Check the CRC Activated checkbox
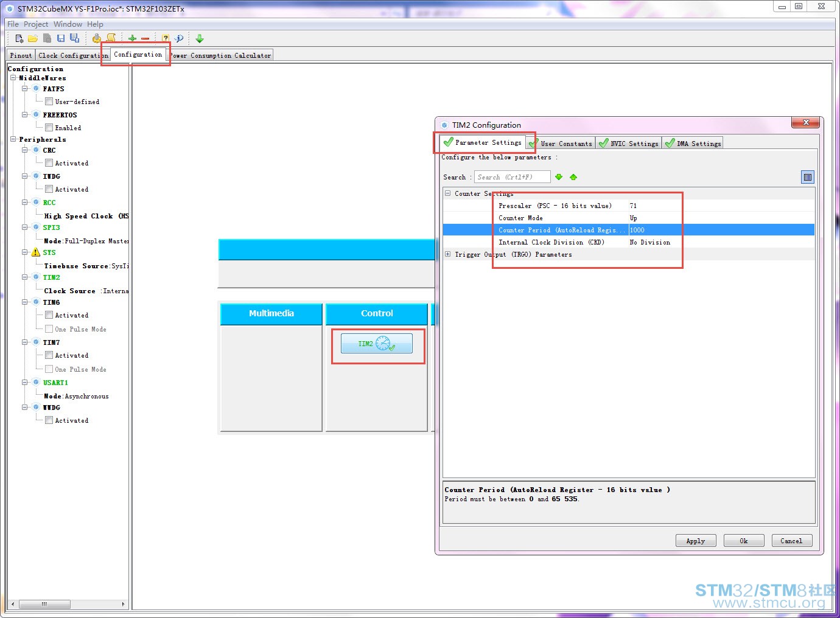The width and height of the screenshot is (840, 618). (49, 163)
